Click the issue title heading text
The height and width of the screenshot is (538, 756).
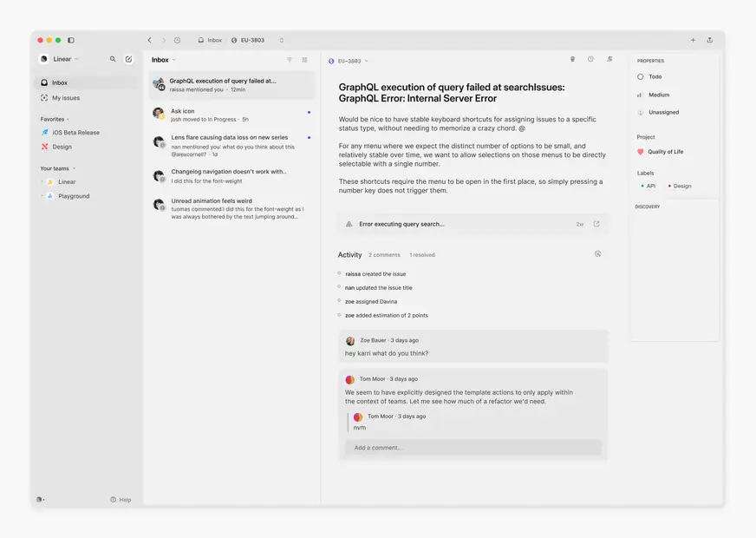[452, 93]
